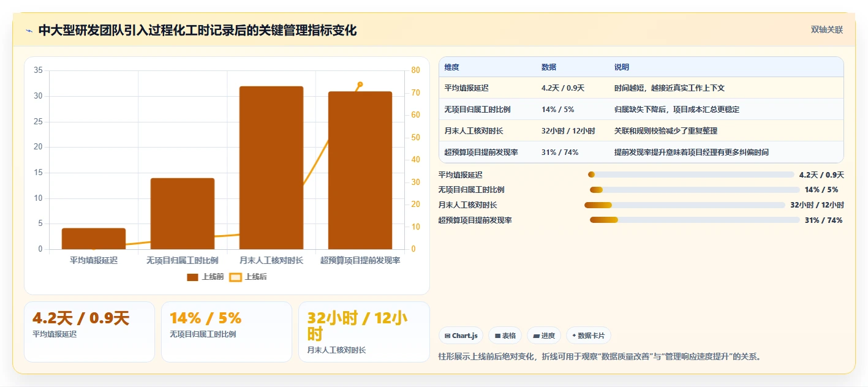This screenshot has width=868, height=387.
Task: Click the text 提前发现率提升意味着项目经理有更多纠偏时间
Action: (x=692, y=152)
